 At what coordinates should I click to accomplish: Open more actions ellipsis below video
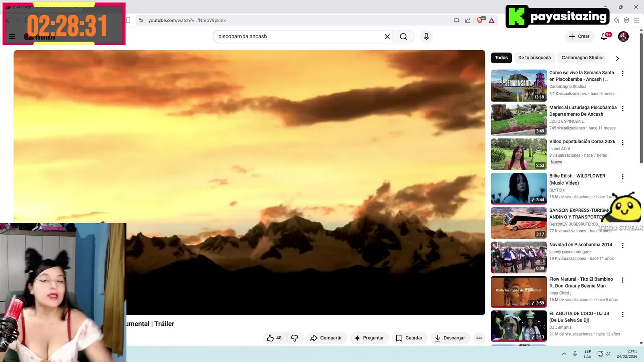[479, 338]
